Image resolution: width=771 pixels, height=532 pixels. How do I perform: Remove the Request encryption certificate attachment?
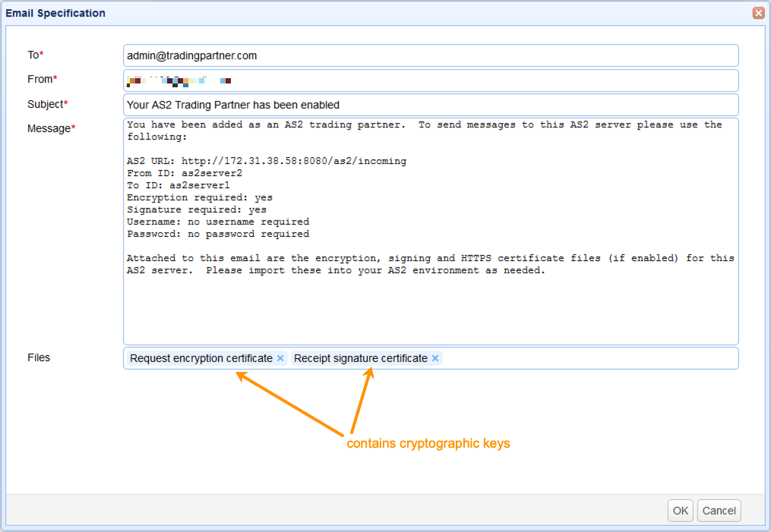[280, 357]
